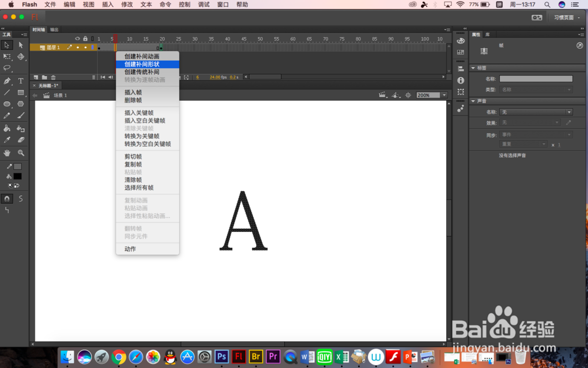588x368 pixels.
Task: Click the New Layer icon below timeline
Action: (x=36, y=77)
